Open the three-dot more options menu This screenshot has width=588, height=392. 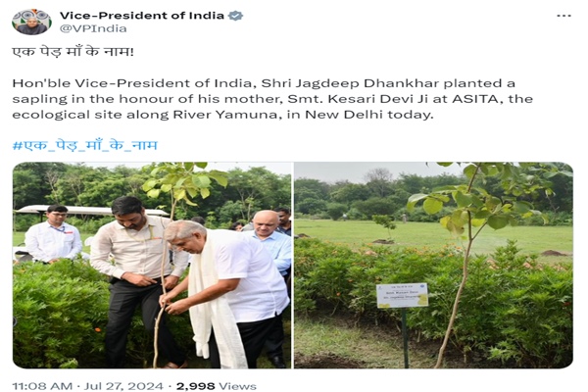563,16
